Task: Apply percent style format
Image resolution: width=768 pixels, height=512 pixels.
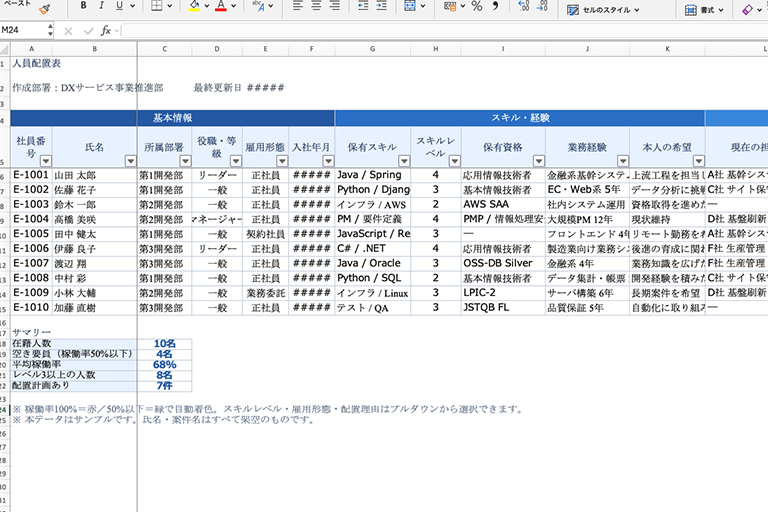Action: click(x=477, y=6)
